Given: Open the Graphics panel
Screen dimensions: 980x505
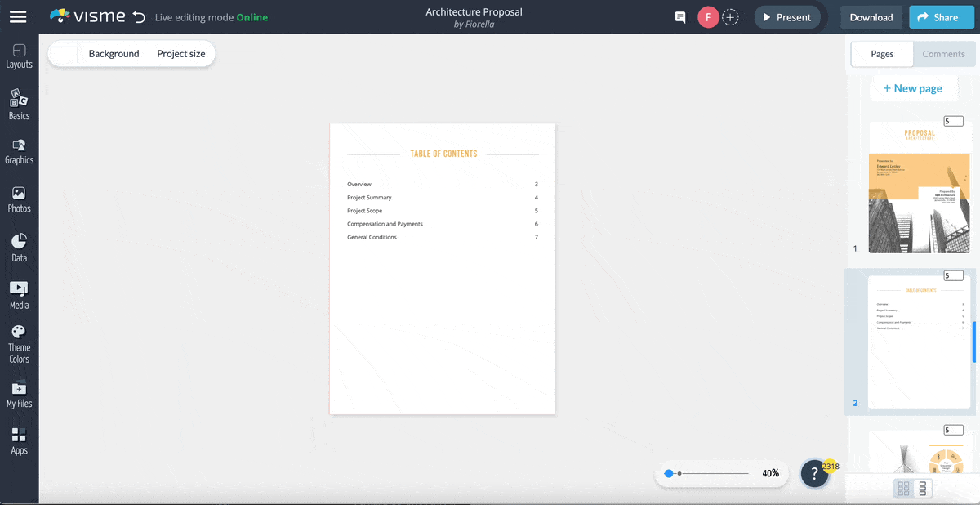Looking at the screenshot, I should pos(19,149).
